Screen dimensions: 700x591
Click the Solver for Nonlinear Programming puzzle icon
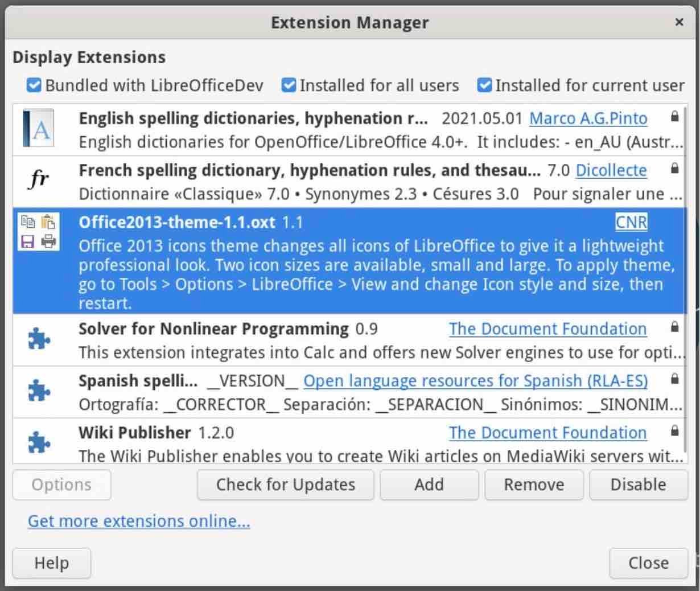pyautogui.click(x=39, y=339)
